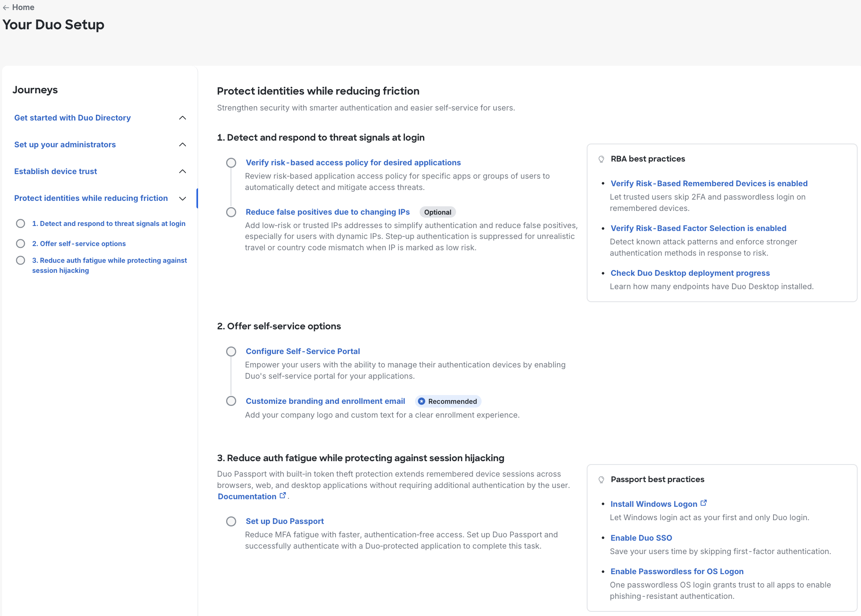Toggle the circle for Set up Duo Passport
The image size is (861, 616).
[231, 521]
